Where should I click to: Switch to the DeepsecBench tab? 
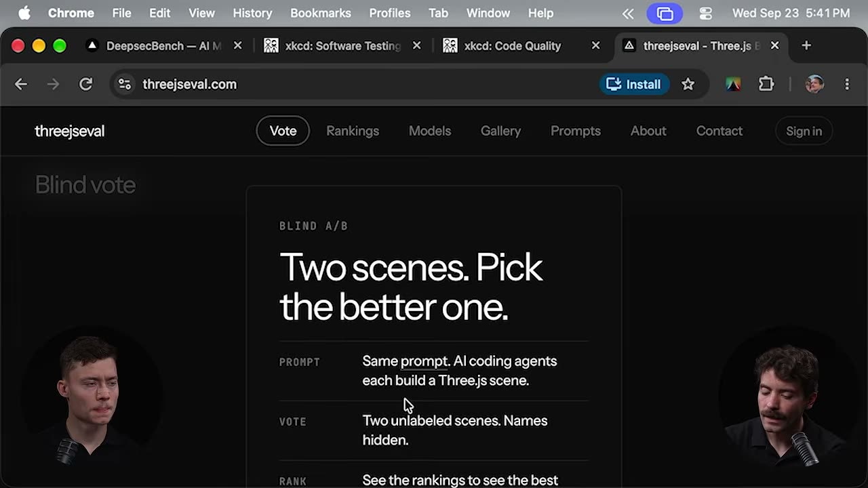click(163, 45)
